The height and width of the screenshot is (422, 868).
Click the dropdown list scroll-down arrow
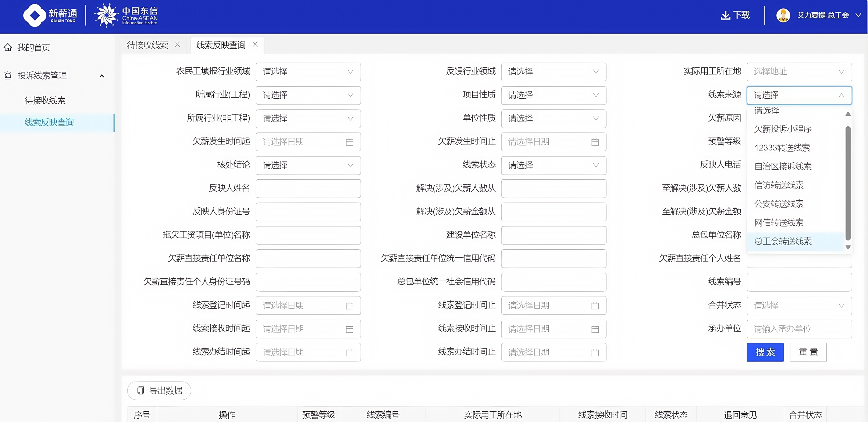[x=848, y=247]
